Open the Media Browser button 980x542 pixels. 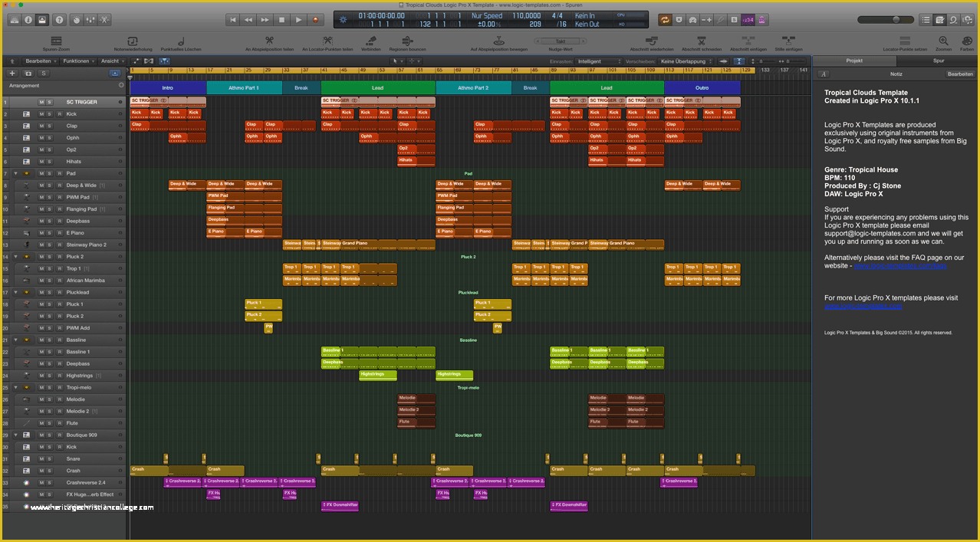[x=968, y=19]
